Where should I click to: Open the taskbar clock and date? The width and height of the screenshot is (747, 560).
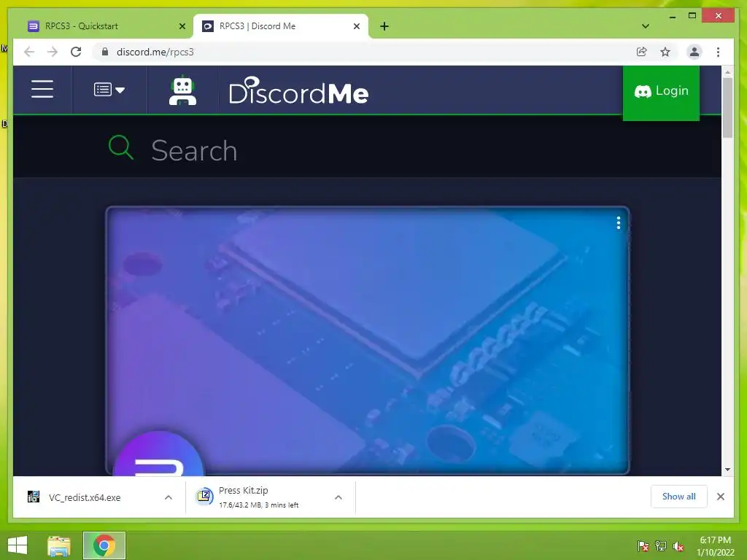(x=716, y=546)
